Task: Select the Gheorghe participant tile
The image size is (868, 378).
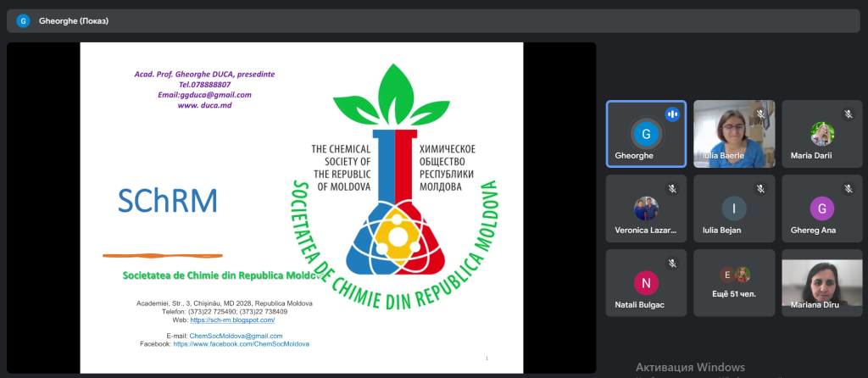Action: point(646,134)
